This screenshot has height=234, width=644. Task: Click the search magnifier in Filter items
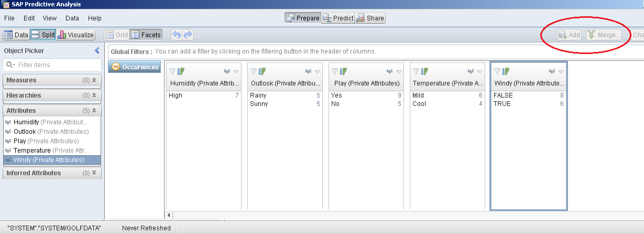[x=10, y=65]
